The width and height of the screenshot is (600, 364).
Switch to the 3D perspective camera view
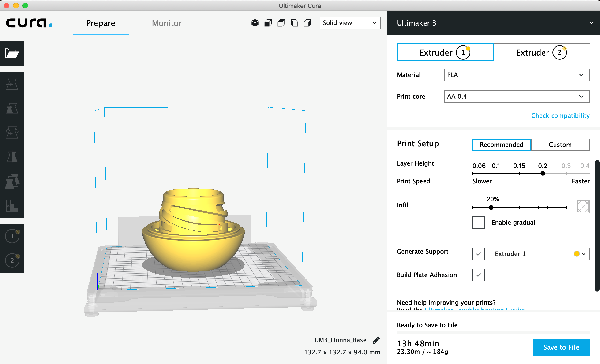[x=255, y=23]
